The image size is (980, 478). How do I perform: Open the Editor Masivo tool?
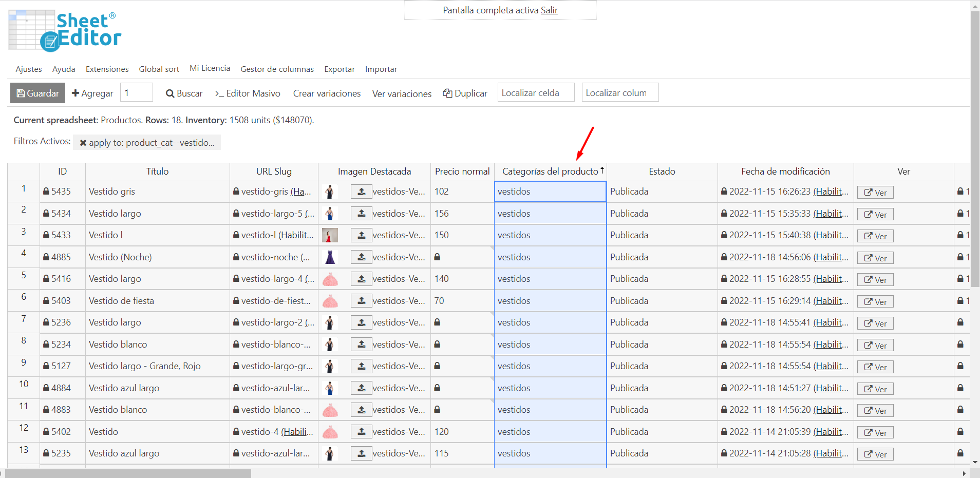(248, 93)
